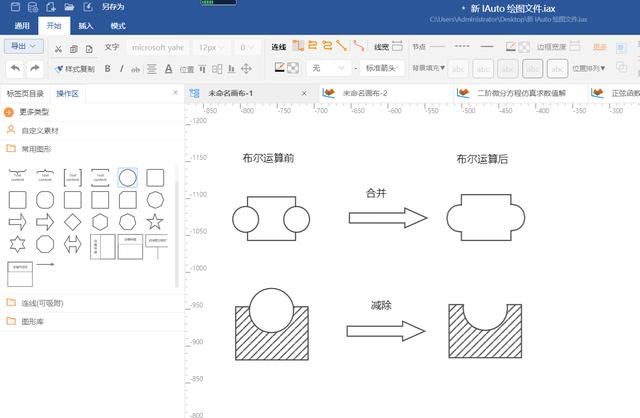Switch to the 操作区 panel tab

(67, 93)
